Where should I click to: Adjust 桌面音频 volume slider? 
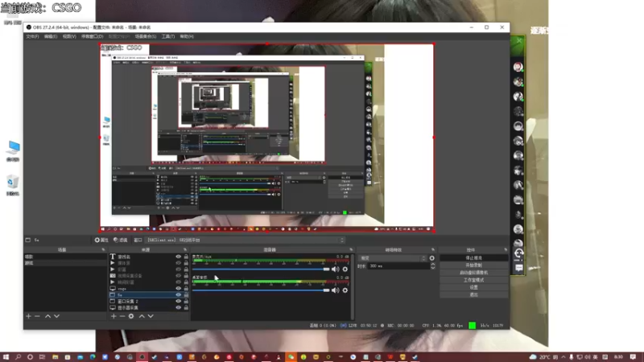pyautogui.click(x=261, y=290)
